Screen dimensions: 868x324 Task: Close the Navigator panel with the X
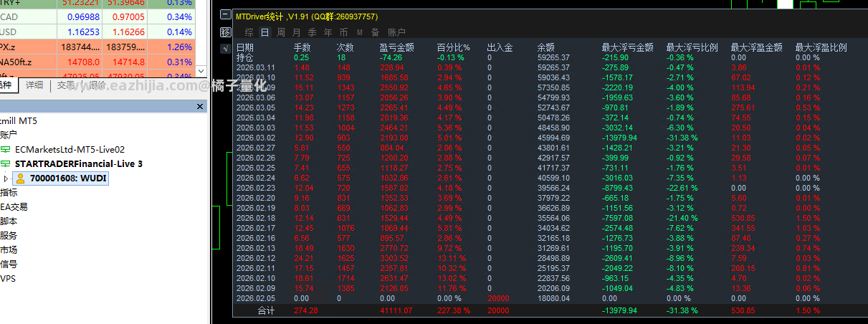(201, 106)
